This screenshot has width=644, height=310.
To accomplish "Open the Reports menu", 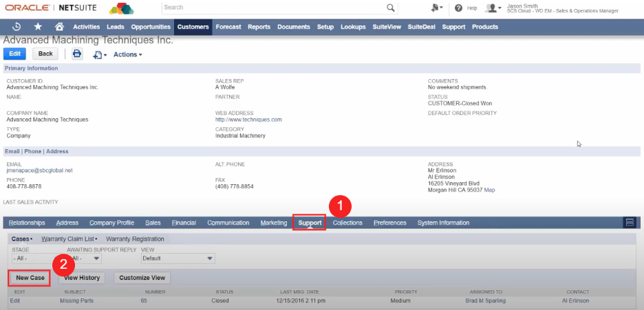I will click(259, 27).
